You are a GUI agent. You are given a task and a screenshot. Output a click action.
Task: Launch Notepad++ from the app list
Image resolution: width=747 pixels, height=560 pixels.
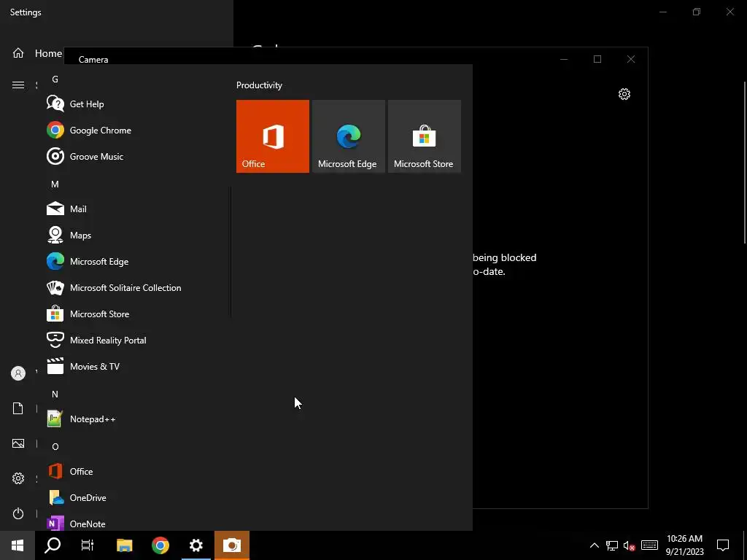click(133, 419)
